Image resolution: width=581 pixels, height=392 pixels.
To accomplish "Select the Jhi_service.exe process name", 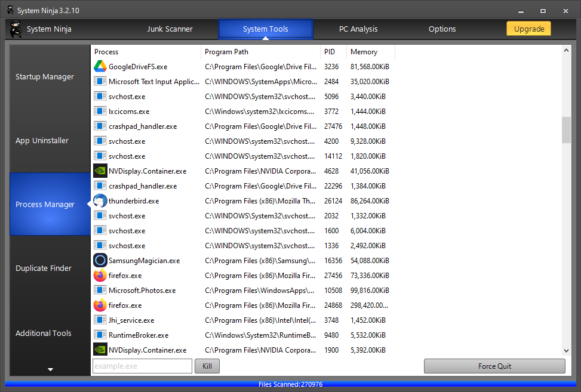I will click(131, 320).
